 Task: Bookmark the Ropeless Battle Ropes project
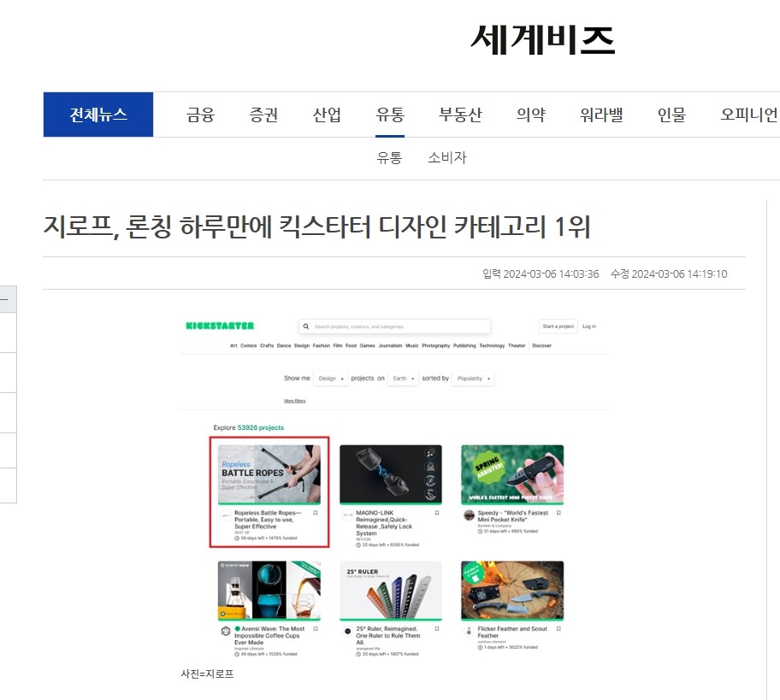point(316,513)
